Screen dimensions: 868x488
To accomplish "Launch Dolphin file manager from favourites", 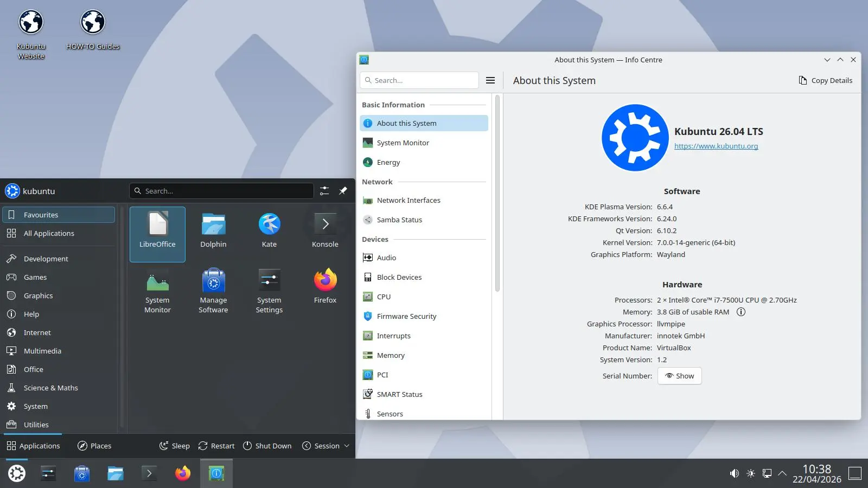I will pos(213,234).
